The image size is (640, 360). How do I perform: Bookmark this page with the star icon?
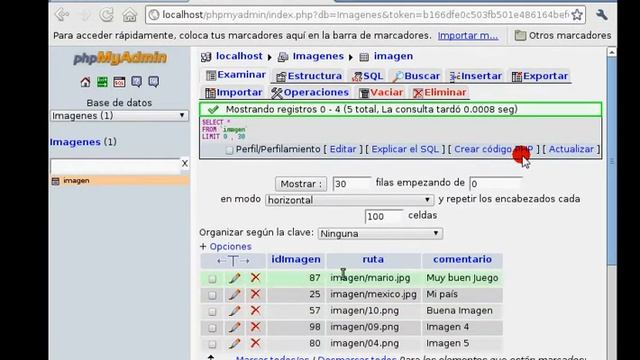pos(577,15)
